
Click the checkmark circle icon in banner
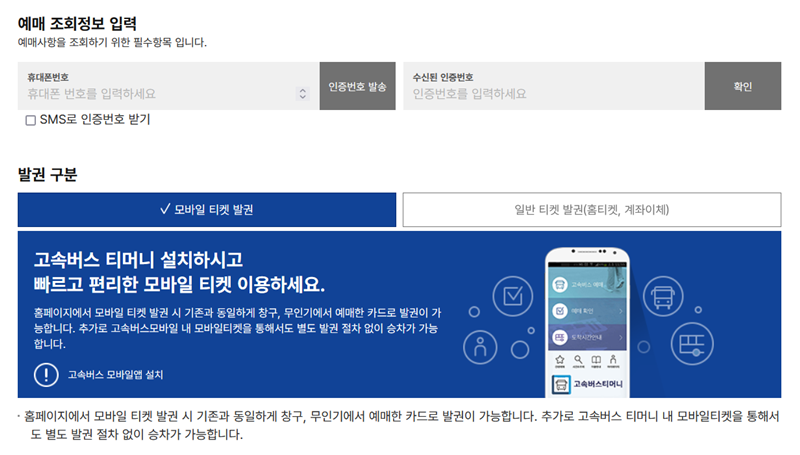pyautogui.click(x=513, y=296)
